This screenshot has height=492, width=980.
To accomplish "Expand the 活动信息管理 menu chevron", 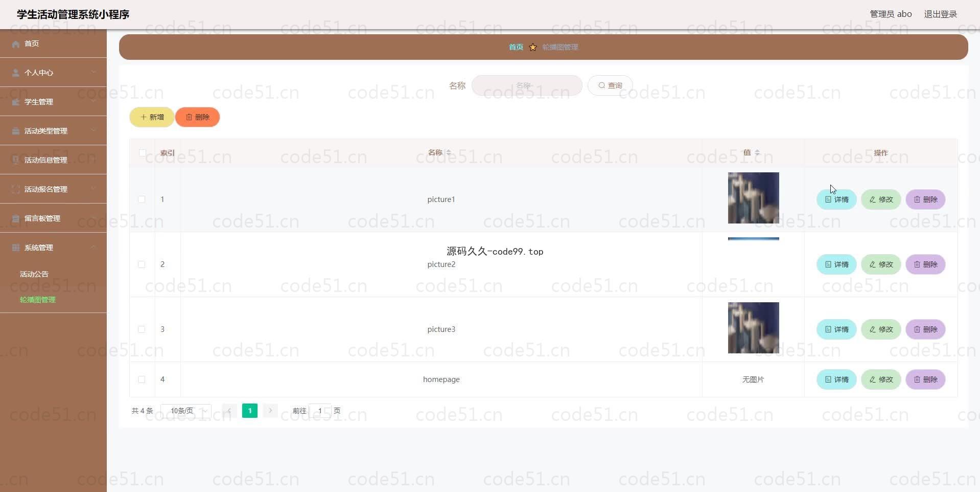I will [x=94, y=160].
